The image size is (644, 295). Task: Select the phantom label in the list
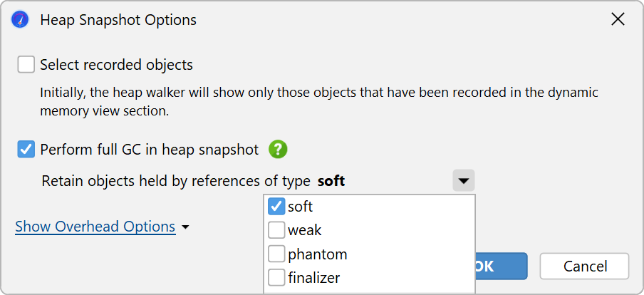coord(318,254)
